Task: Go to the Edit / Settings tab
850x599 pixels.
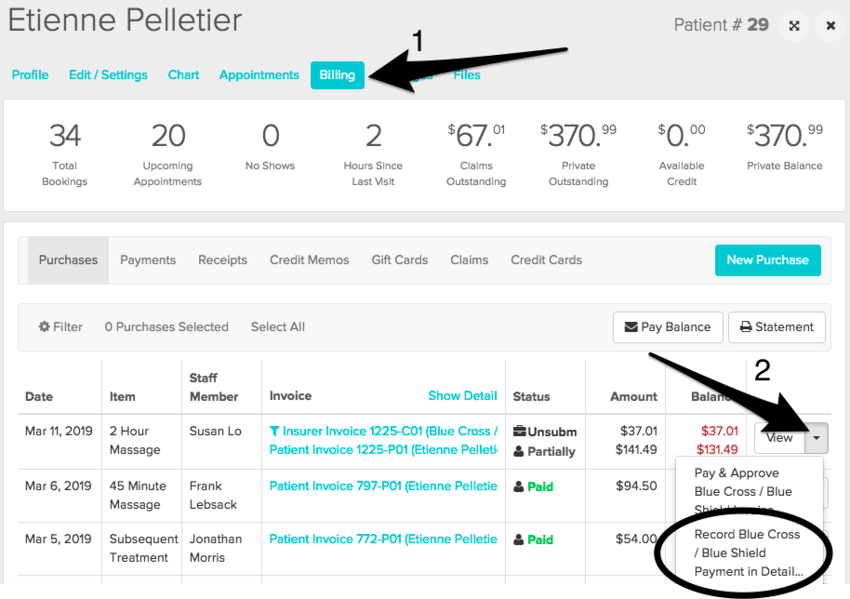Action: coord(108,75)
